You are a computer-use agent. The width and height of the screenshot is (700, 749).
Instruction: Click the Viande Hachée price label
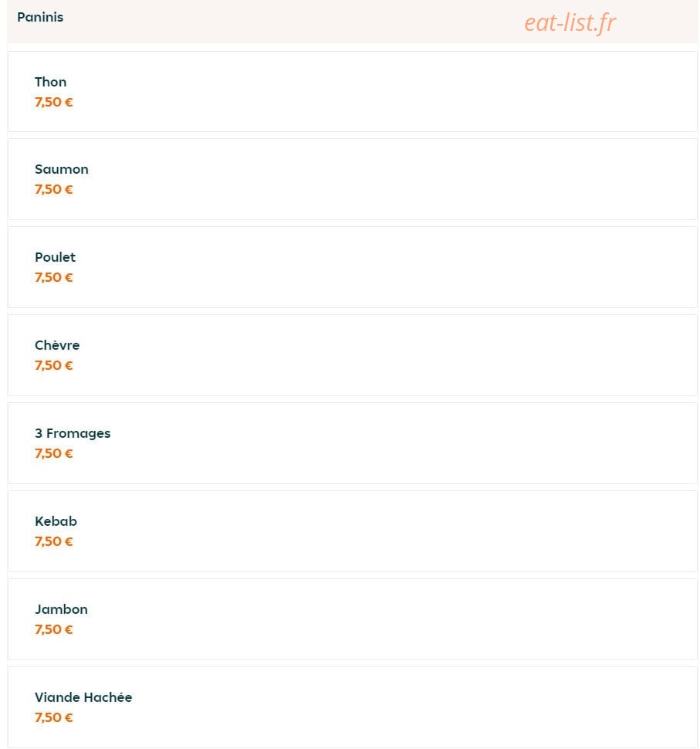(x=53, y=717)
